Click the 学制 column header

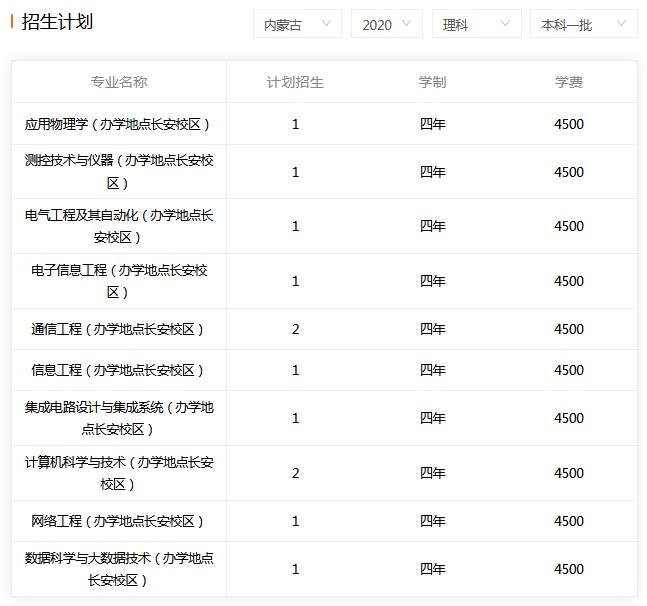(x=432, y=82)
